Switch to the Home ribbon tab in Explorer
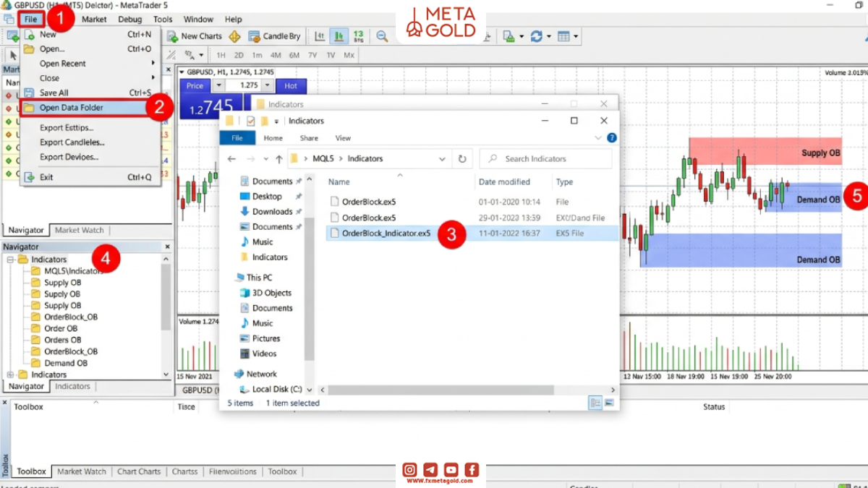This screenshot has height=488, width=868. coord(273,138)
